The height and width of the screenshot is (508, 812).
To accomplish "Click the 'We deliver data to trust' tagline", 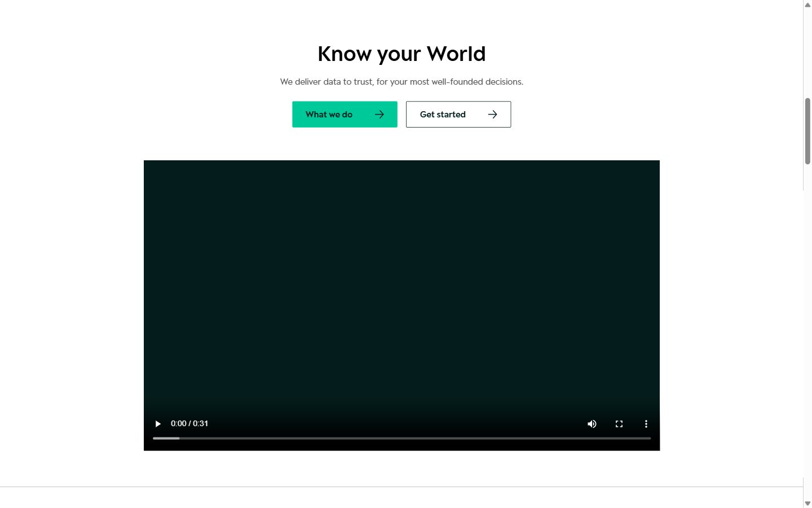I will [401, 82].
